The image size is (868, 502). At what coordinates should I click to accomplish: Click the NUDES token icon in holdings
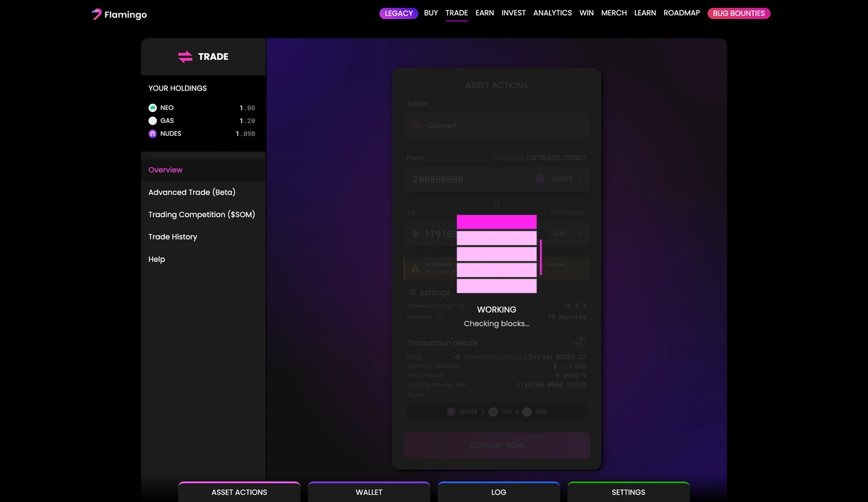click(153, 134)
